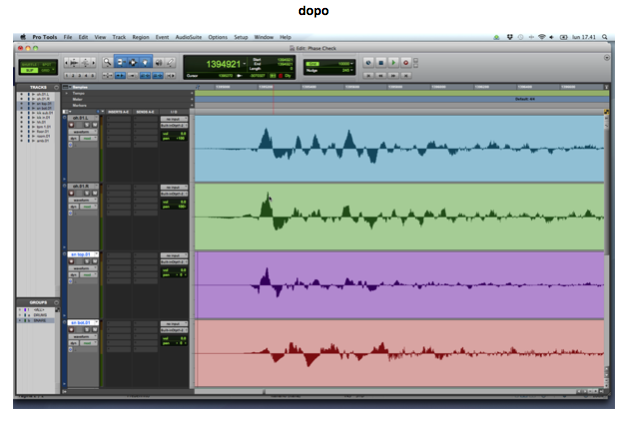Select the Zoomer magnifying glass tool

(107, 62)
